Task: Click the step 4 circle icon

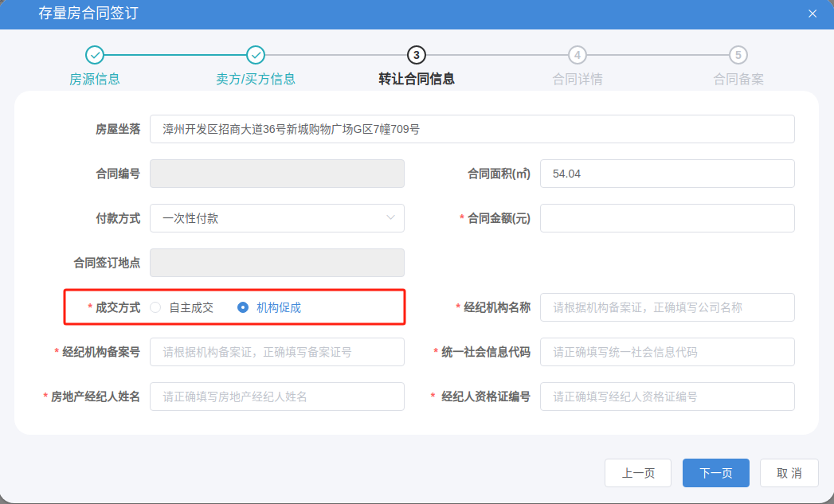Action: 577,55
